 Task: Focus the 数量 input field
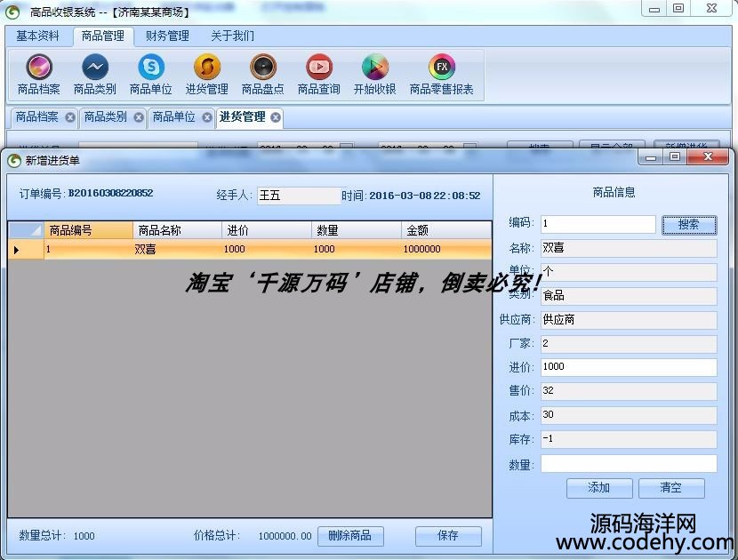tap(628, 464)
